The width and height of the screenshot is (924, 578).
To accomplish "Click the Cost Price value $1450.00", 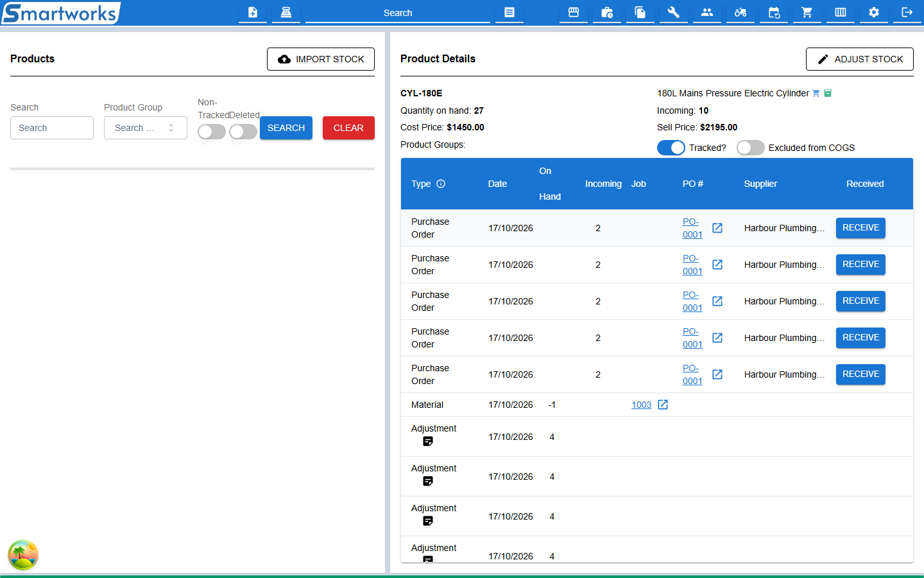I will click(466, 127).
